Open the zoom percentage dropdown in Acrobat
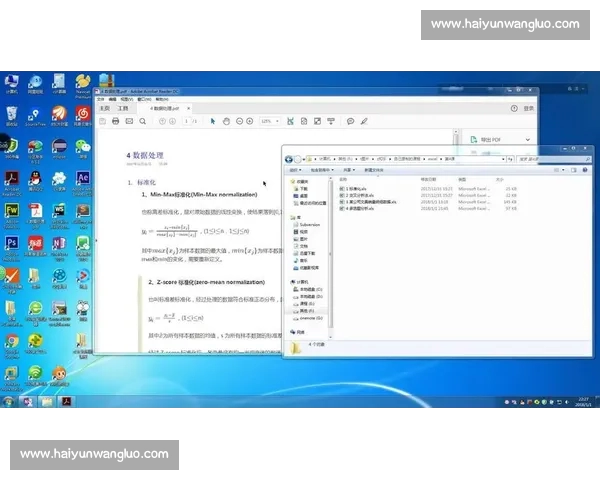Image resolution: width=600 pixels, height=480 pixels. (x=268, y=121)
